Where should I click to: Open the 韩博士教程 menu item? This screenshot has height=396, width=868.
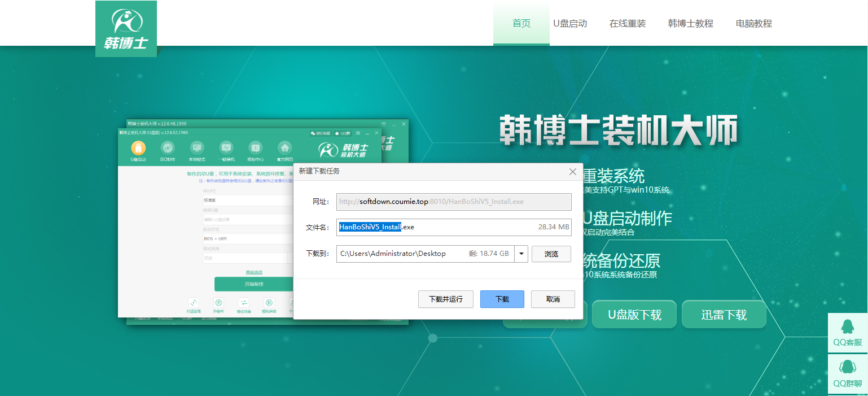tap(690, 24)
